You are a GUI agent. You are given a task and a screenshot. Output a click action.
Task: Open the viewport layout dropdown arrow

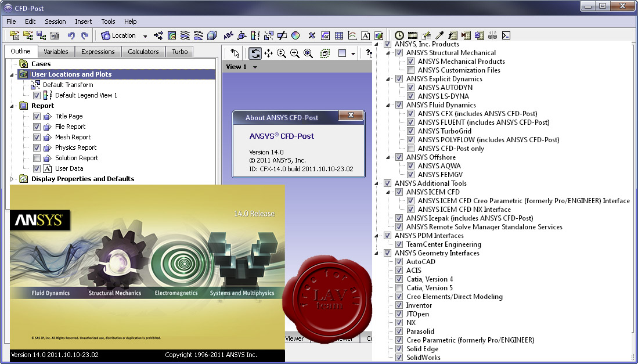pos(353,53)
